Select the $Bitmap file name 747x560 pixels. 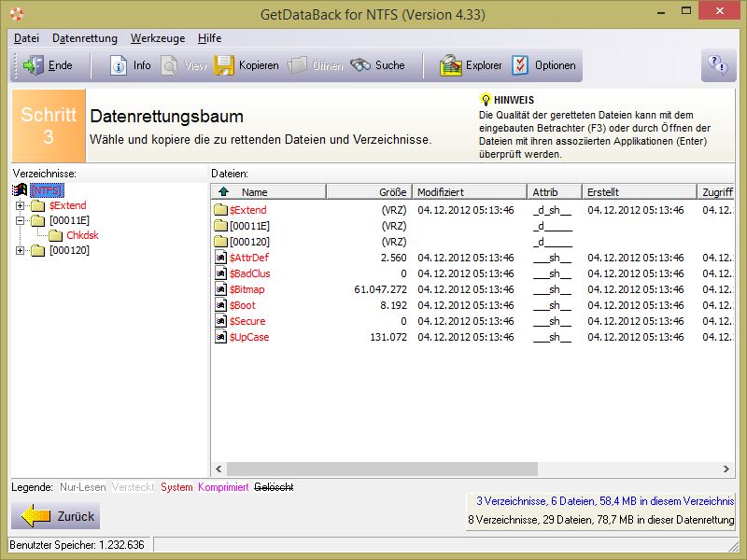pos(247,289)
